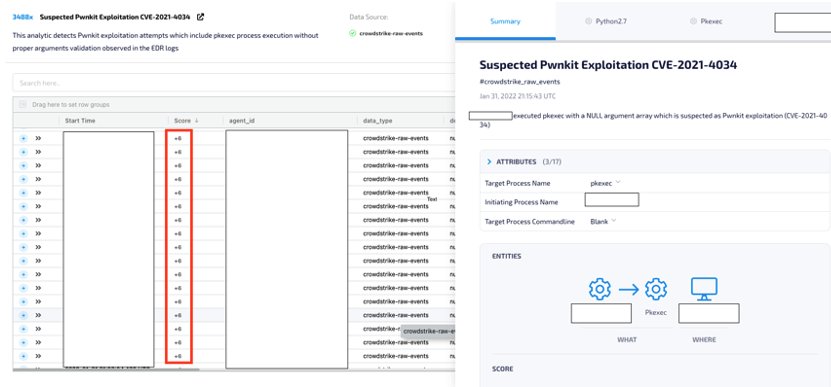Select the Pkexec gear entity icon
Viewport: 831px width, 387px height.
656,289
